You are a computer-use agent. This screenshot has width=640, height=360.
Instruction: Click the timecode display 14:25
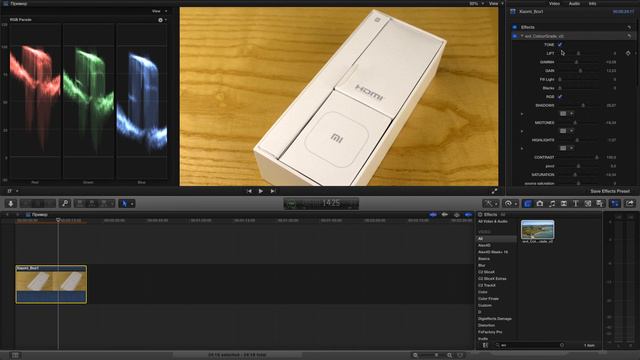pos(321,203)
